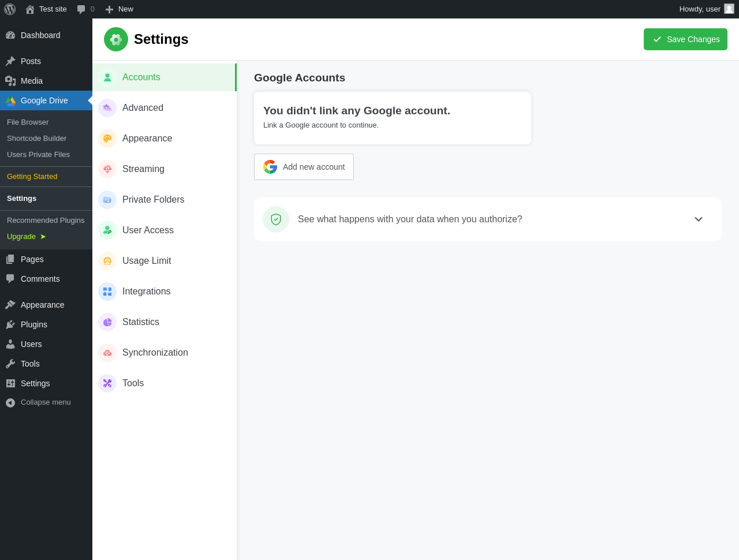The image size is (739, 560).
Task: Click the Synchronization cloud icon
Action: [x=107, y=353]
